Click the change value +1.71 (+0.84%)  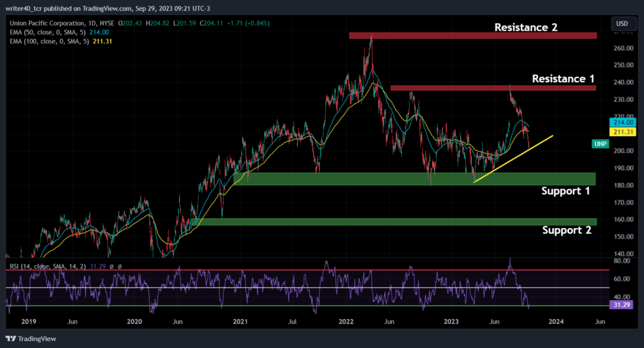248,23
